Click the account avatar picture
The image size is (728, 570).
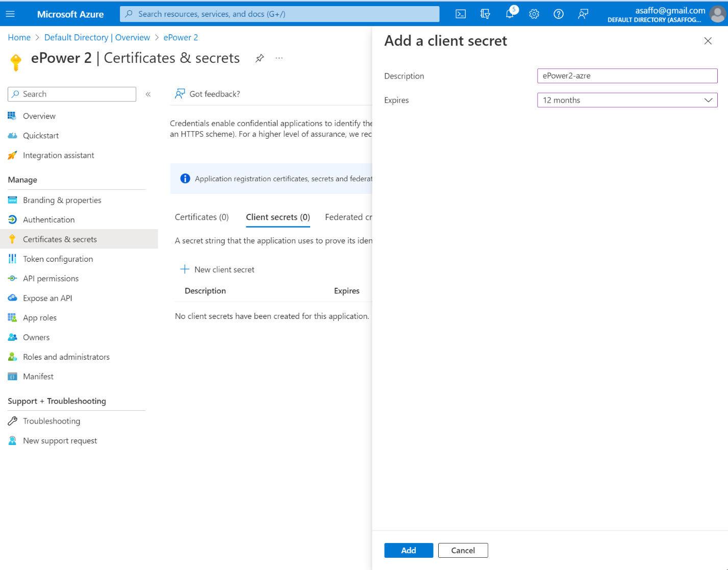[717, 14]
